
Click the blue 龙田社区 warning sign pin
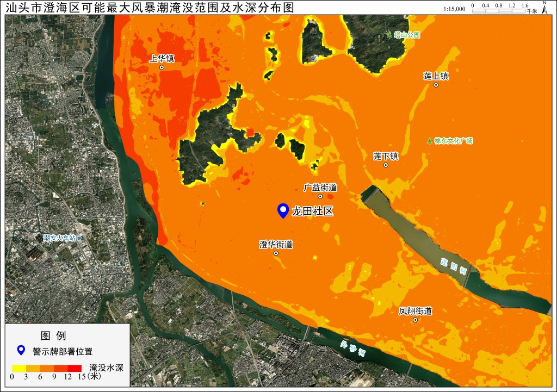pos(283,210)
